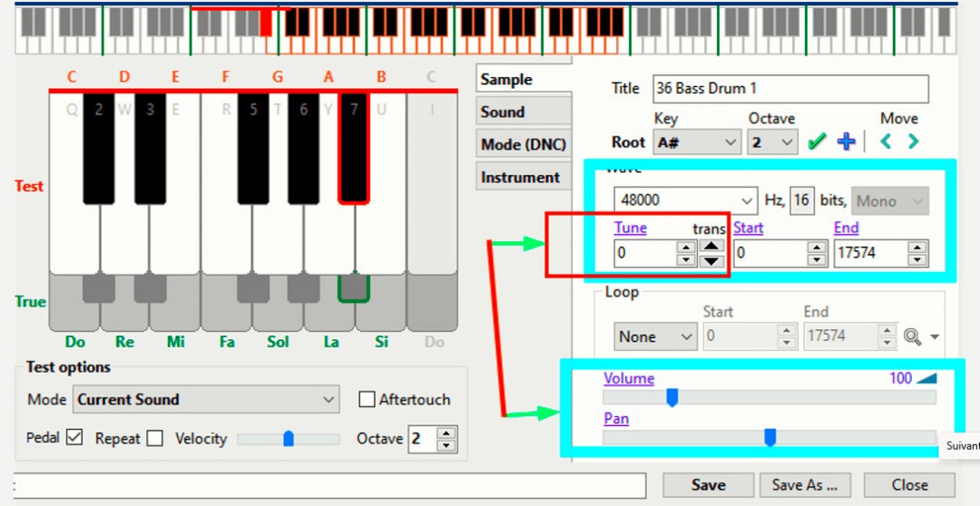980x506 pixels.
Task: Enable the Aftertouch checkbox
Action: (367, 399)
